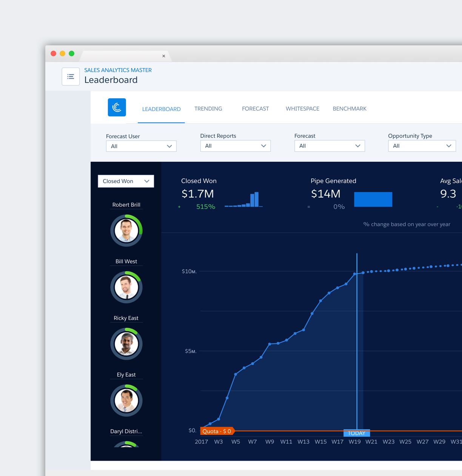Select Robert Brill's avatar
The height and width of the screenshot is (476, 462).
point(126,230)
